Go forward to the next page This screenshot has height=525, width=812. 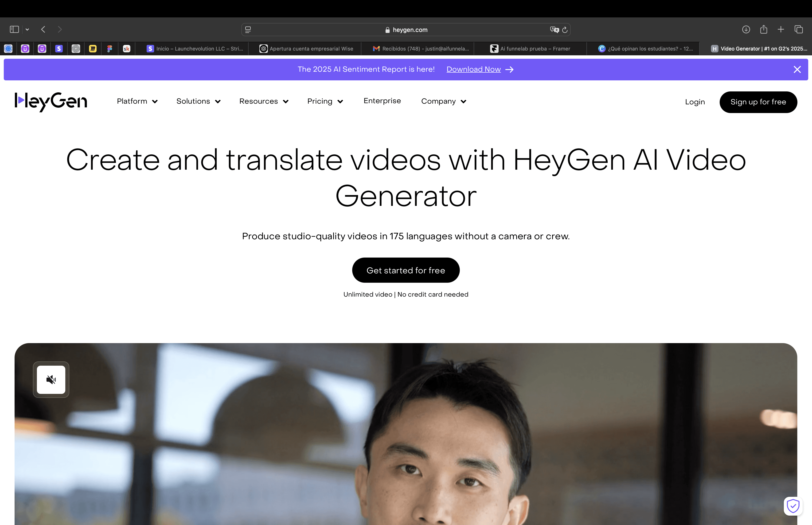60,30
